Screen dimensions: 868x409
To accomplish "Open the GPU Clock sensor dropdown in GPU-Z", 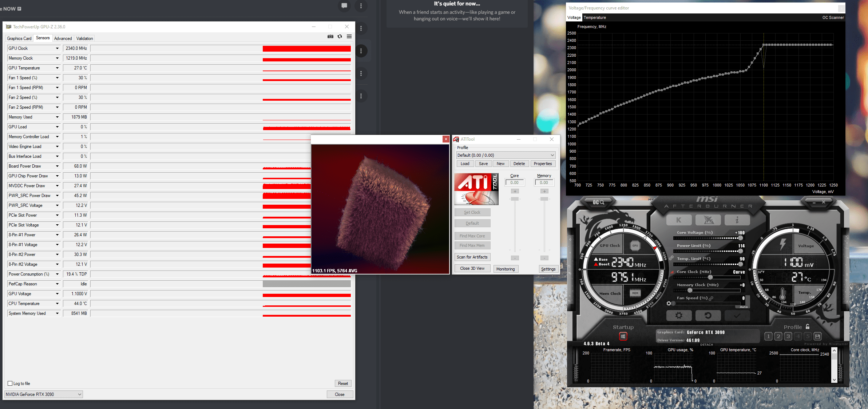I will 57,48.
